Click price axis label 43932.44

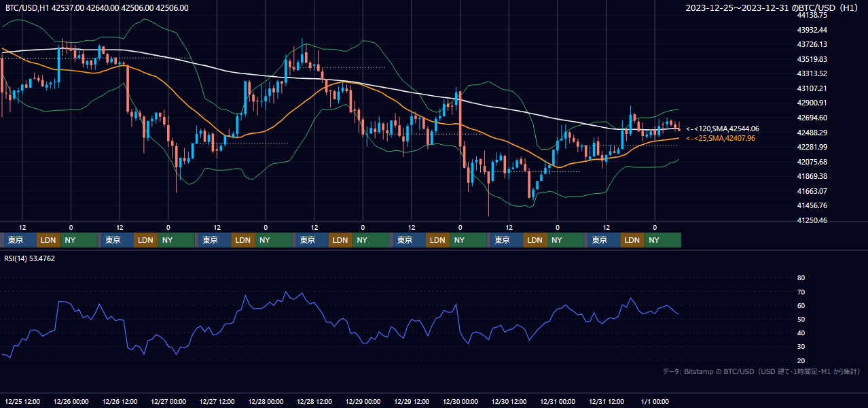point(812,30)
